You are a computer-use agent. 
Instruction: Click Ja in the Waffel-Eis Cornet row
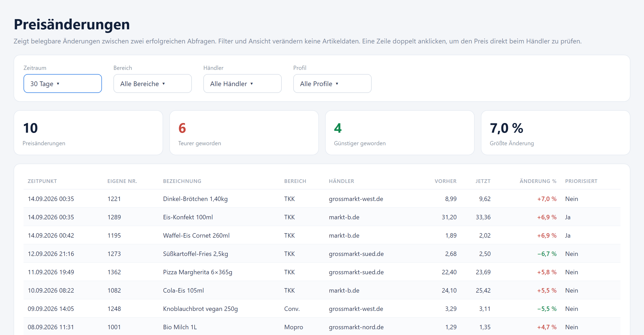click(x=568, y=236)
